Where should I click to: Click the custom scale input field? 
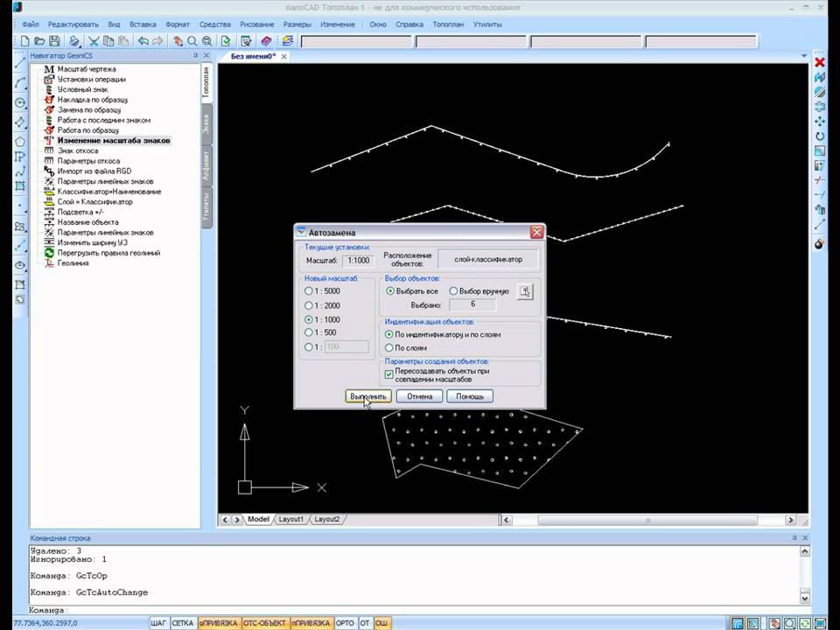(x=346, y=347)
